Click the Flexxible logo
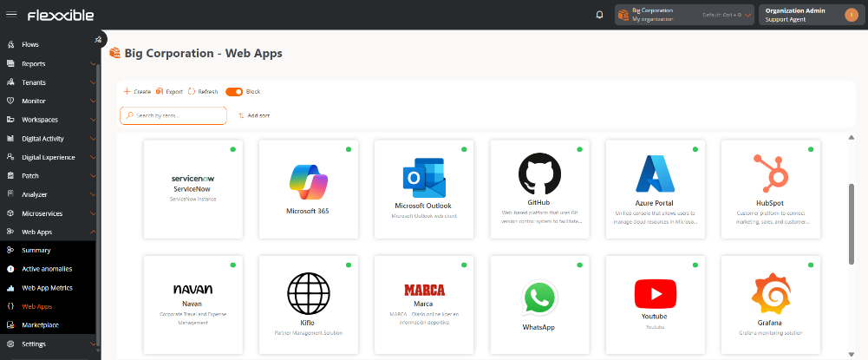 (x=61, y=16)
